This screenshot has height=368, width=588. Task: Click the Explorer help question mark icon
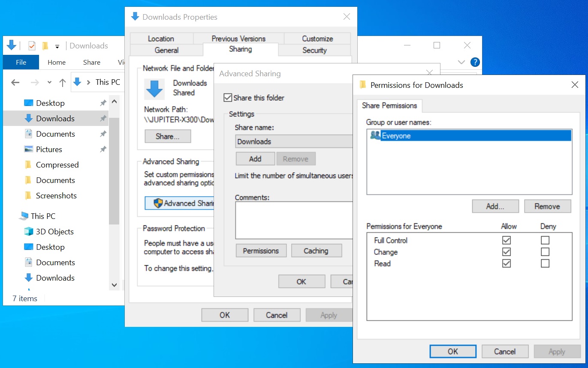475,62
